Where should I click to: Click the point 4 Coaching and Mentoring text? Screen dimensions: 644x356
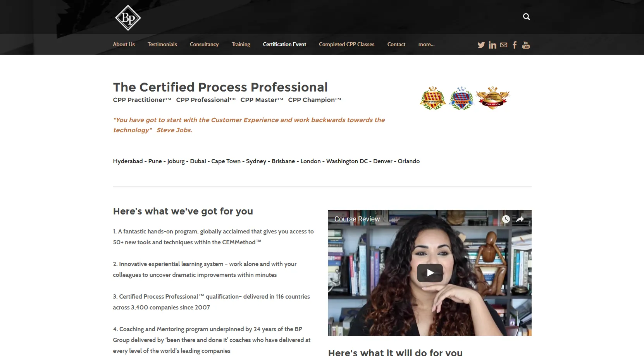(212, 340)
